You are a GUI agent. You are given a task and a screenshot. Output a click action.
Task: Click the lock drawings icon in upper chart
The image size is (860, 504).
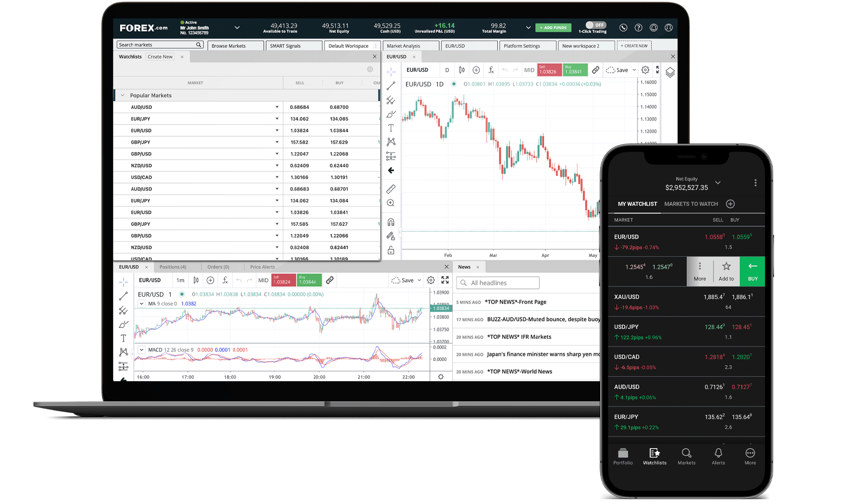pyautogui.click(x=391, y=250)
